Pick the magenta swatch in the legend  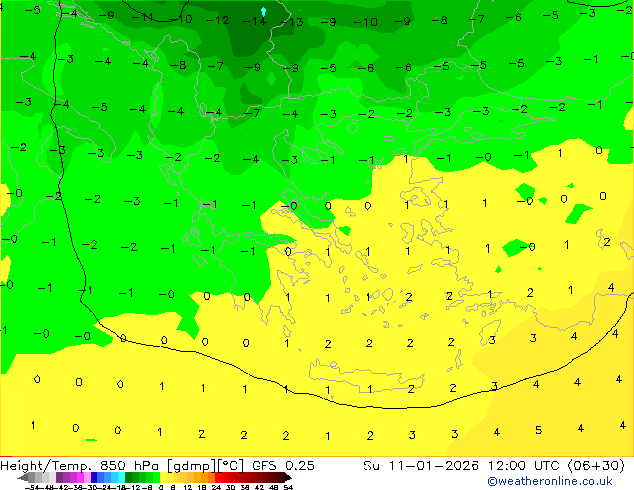(x=80, y=478)
